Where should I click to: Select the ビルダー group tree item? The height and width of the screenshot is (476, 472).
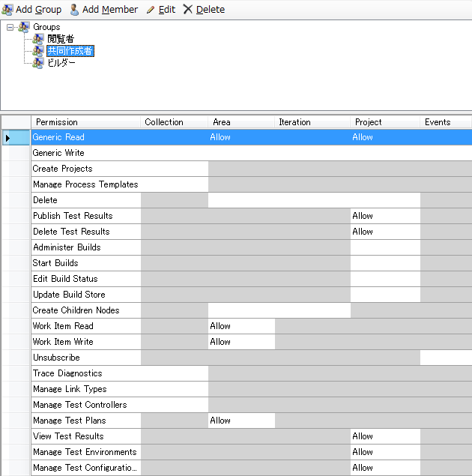click(x=61, y=63)
